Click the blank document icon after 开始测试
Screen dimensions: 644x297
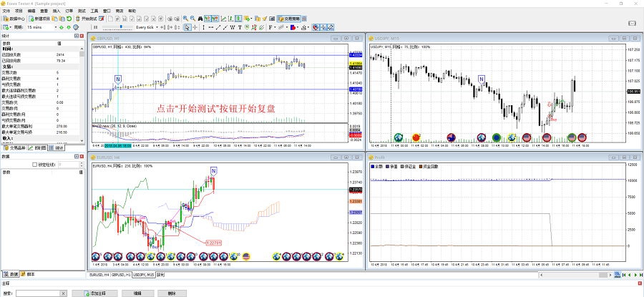coord(110,19)
